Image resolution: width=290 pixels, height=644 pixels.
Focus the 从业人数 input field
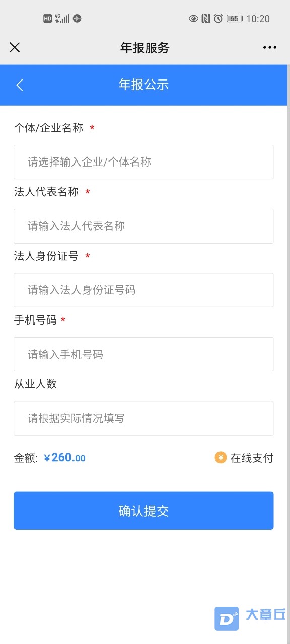[143, 418]
